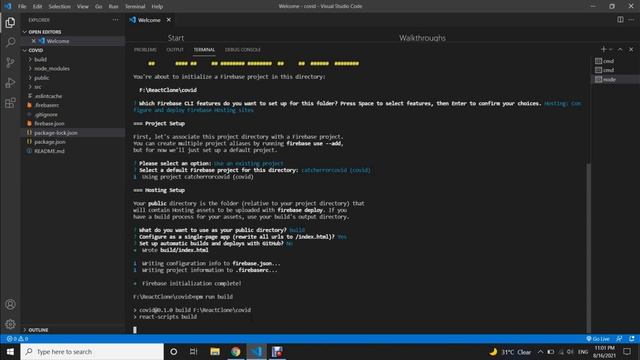Maximize the terminal panel size

click(620, 49)
